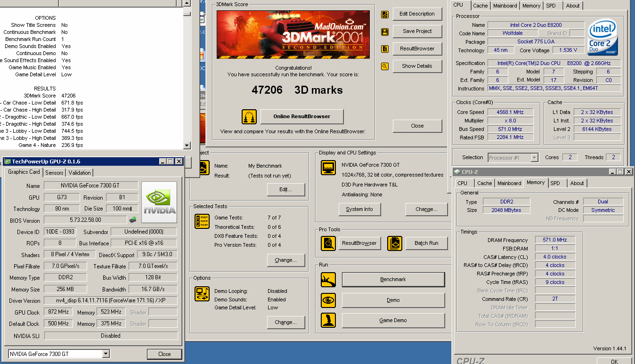Click the 47206 3D marks score text

[x=297, y=90]
